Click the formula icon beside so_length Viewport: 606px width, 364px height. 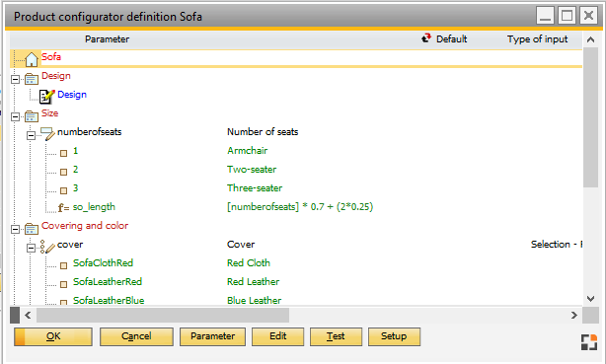(x=63, y=208)
